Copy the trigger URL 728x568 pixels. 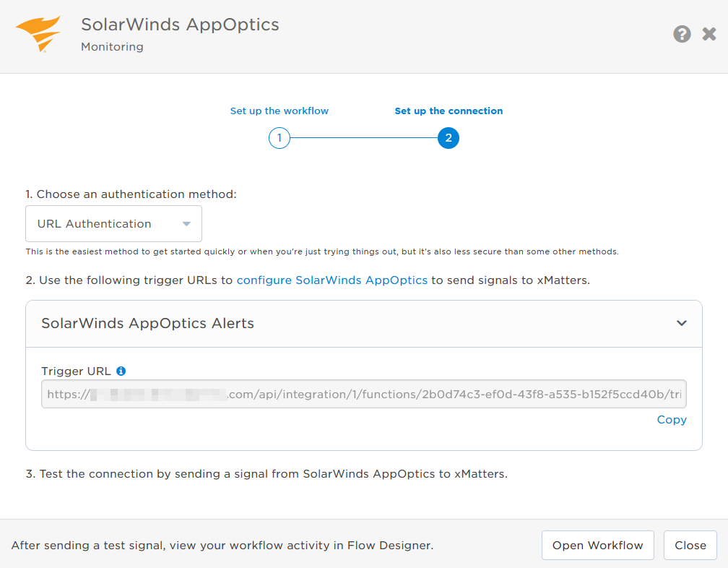tap(671, 419)
